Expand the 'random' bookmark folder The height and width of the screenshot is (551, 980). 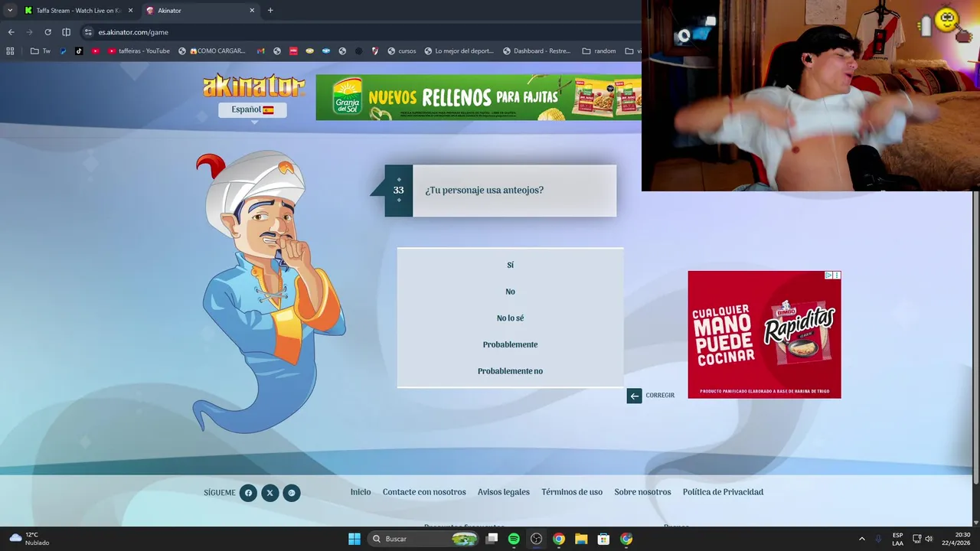(x=599, y=51)
